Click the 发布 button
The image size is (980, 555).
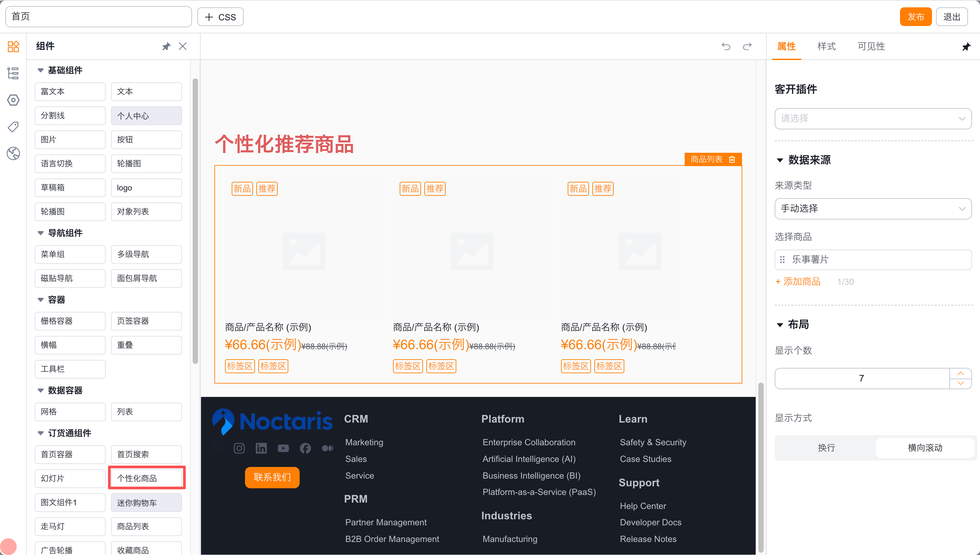[915, 17]
